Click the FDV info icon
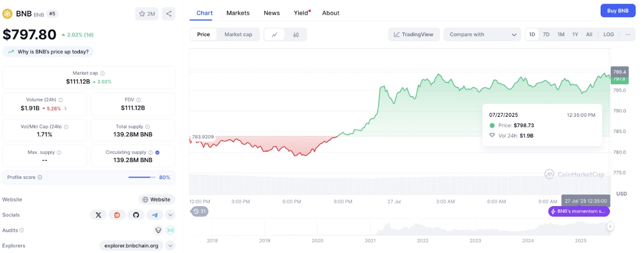This screenshot has width=644, height=253. pyautogui.click(x=139, y=100)
